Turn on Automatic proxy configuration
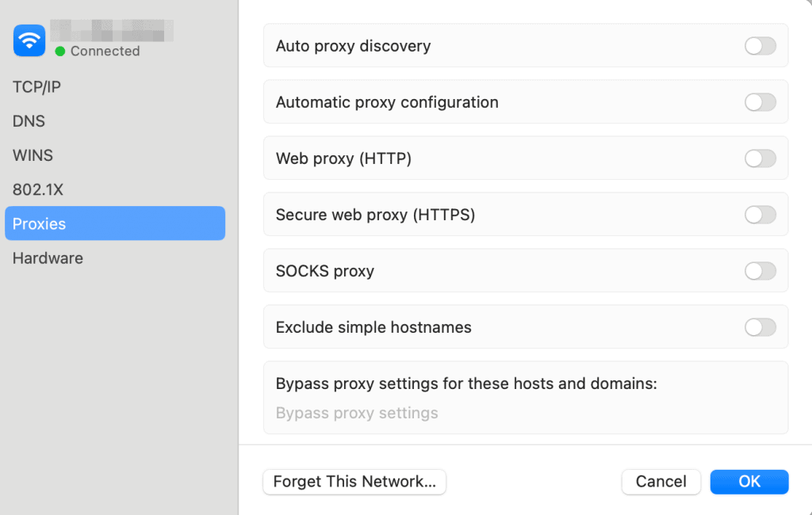Screen dimensions: 812x515 click(x=760, y=102)
